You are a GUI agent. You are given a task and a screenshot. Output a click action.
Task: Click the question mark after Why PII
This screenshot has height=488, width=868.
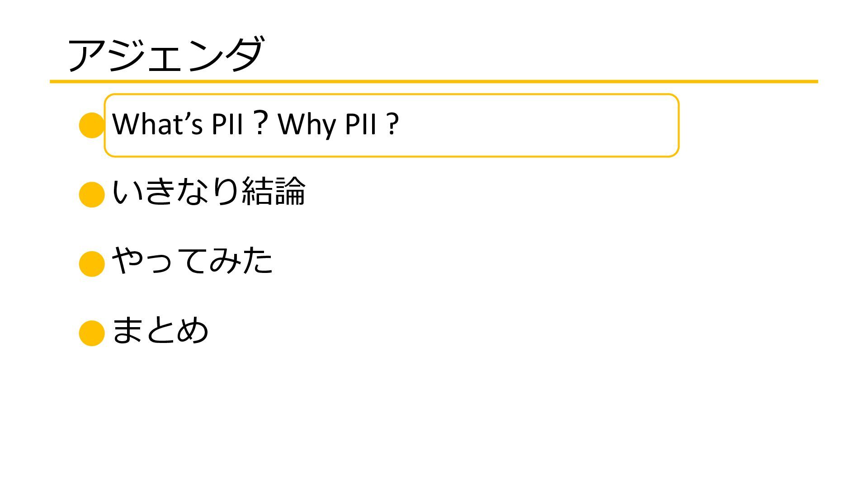click(393, 124)
